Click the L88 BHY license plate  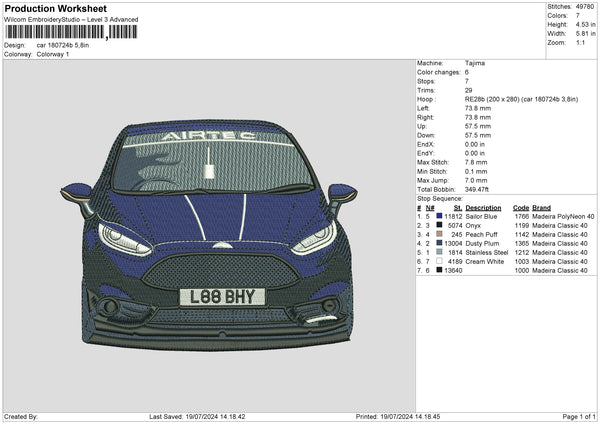click(x=222, y=296)
